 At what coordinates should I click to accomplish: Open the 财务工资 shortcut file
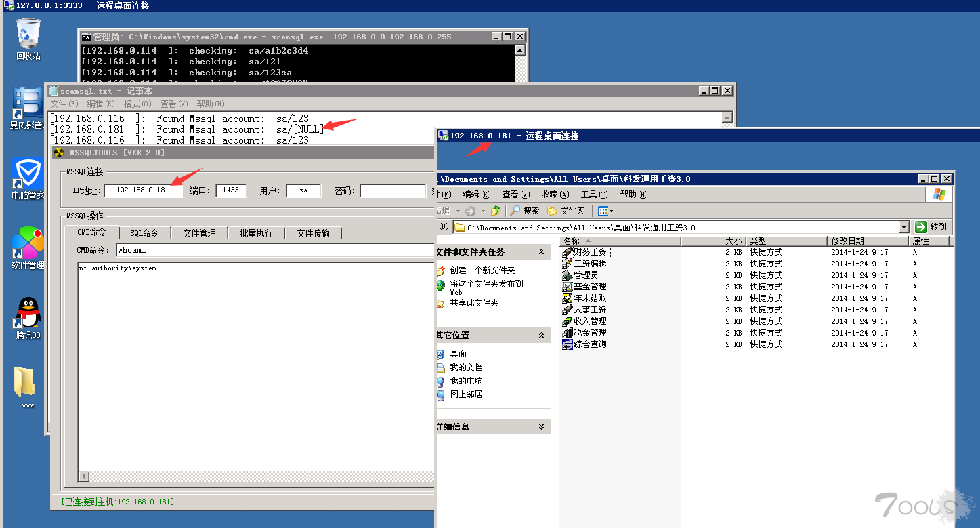coord(589,252)
